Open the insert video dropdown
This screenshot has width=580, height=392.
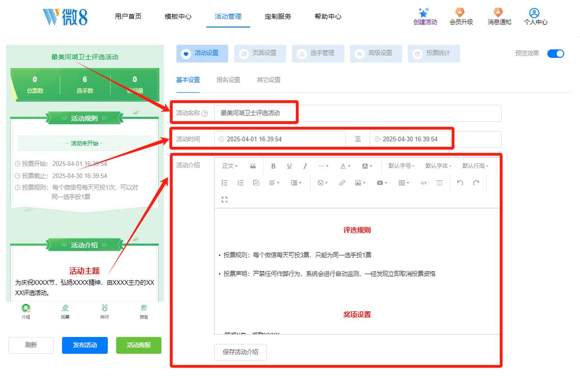382,183
